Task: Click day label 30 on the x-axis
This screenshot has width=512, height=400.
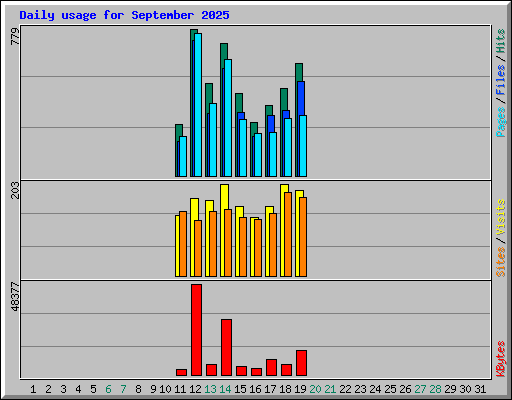Action: click(x=465, y=389)
